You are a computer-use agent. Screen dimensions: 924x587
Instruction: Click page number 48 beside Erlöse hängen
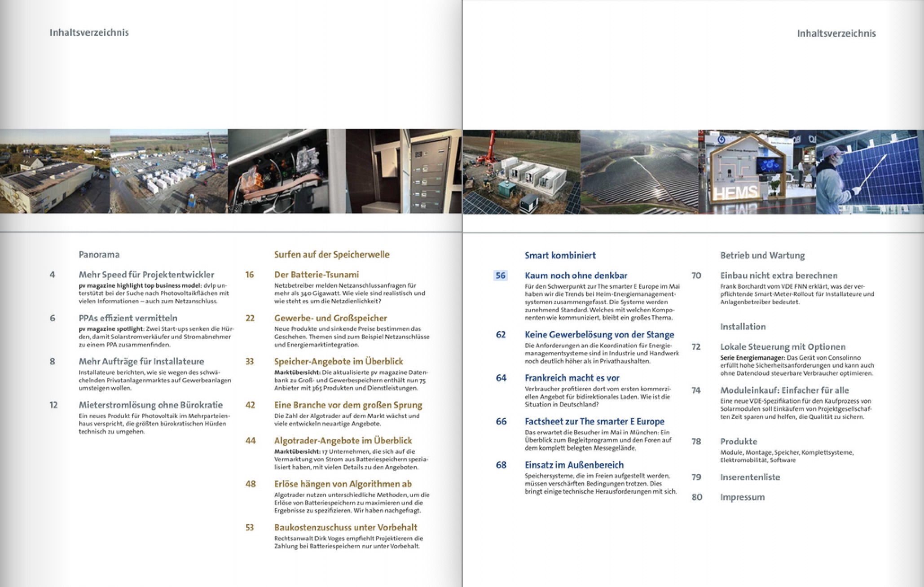251,484
